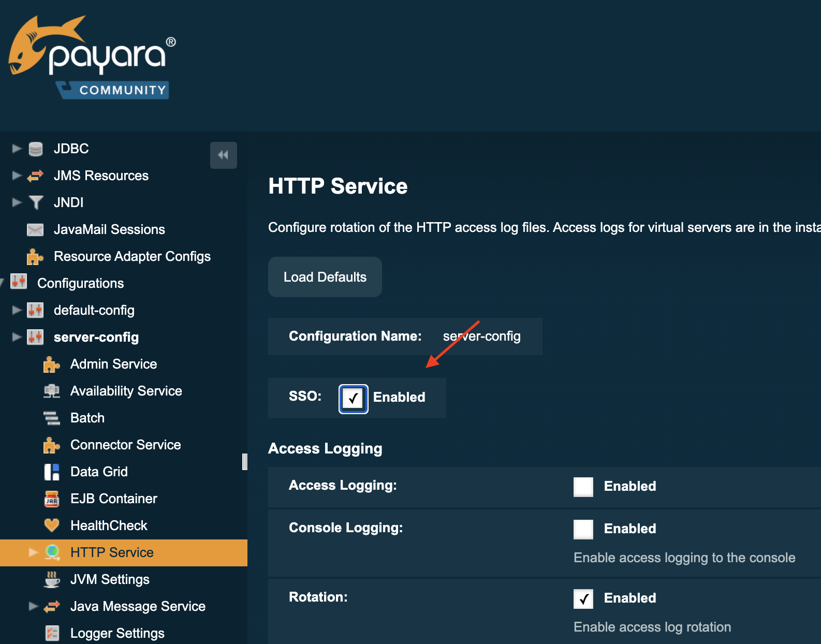
Task: Uncheck the Rotation Enabled checkbox
Action: coord(583,598)
